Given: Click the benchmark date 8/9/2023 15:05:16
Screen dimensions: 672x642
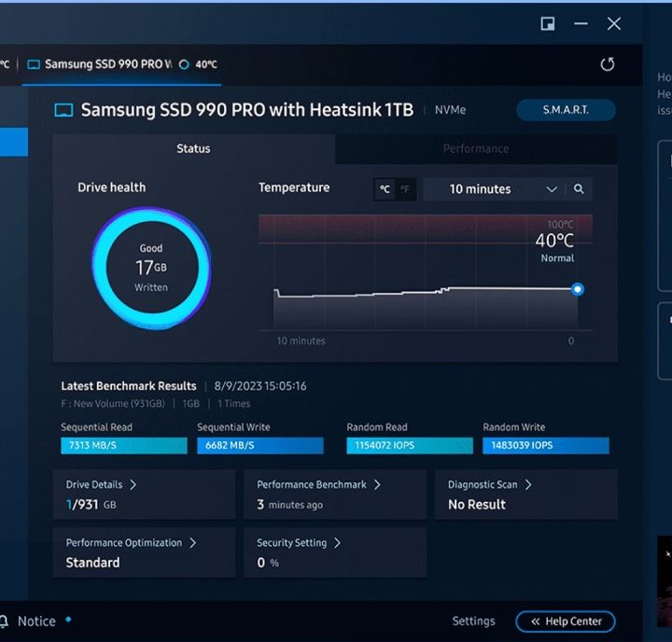Looking at the screenshot, I should [x=260, y=385].
